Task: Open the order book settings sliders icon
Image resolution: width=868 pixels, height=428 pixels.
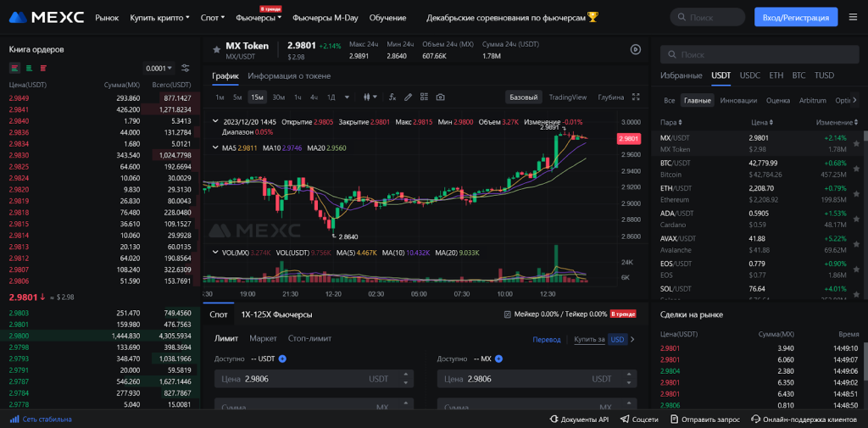Action: coord(186,68)
